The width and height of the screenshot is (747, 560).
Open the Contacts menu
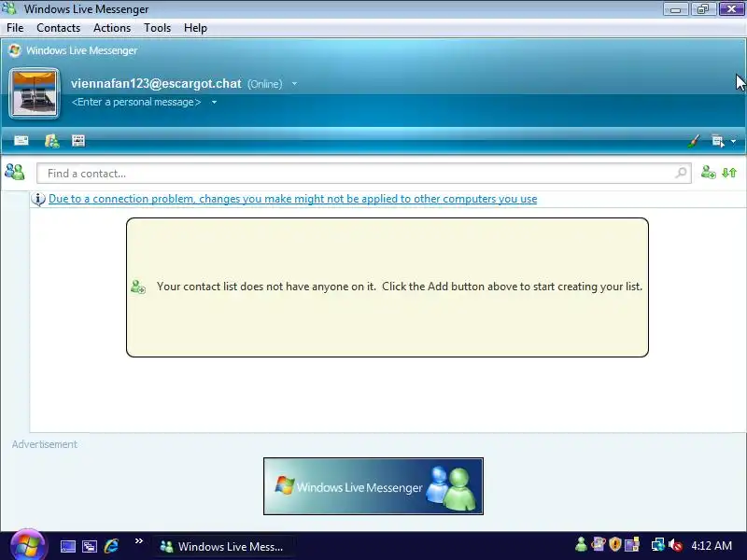point(58,28)
